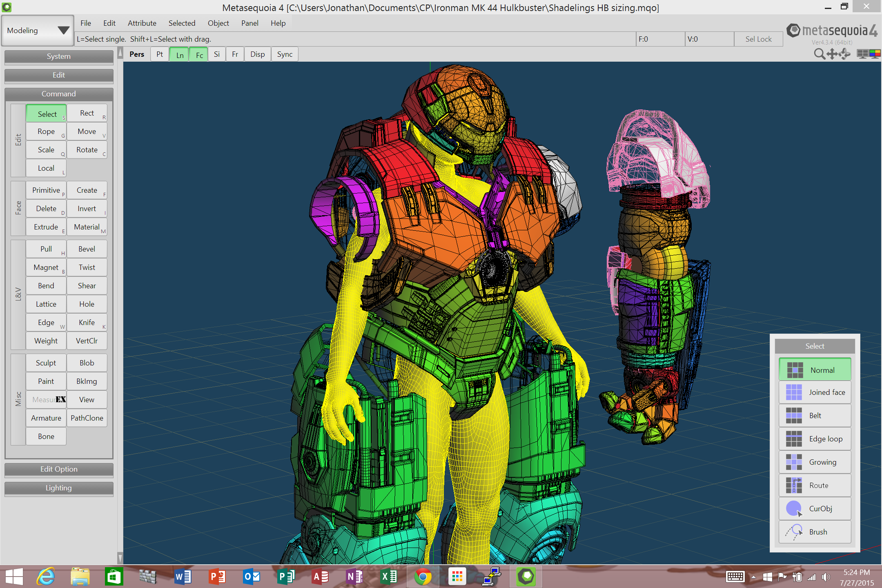Choose the Bevel command
Screen dimensions: 882x588
click(87, 249)
